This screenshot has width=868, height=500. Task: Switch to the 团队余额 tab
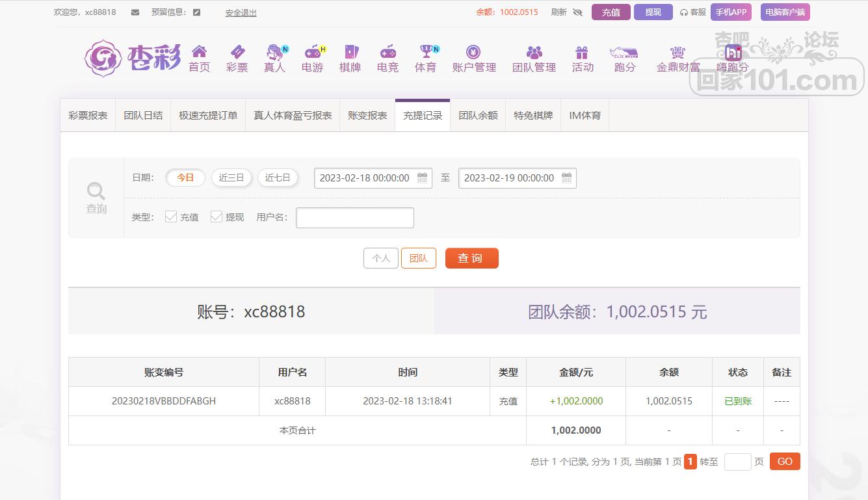[478, 116]
